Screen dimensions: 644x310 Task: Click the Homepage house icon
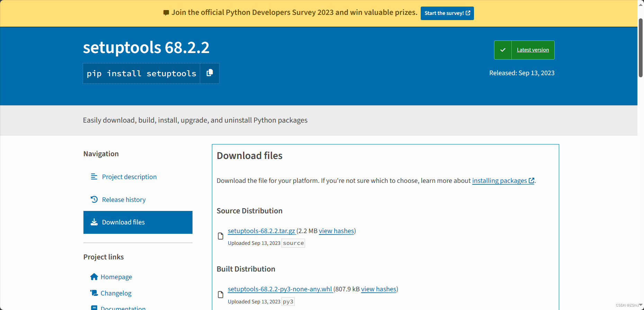[x=94, y=277]
